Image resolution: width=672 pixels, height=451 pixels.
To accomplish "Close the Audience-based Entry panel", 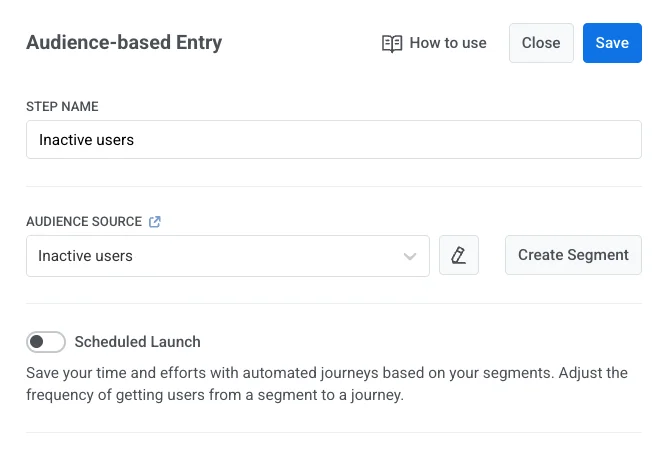I will click(x=541, y=43).
